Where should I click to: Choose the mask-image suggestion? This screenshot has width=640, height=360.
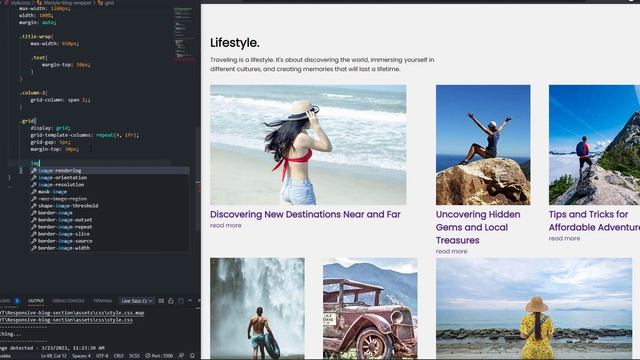109,191
